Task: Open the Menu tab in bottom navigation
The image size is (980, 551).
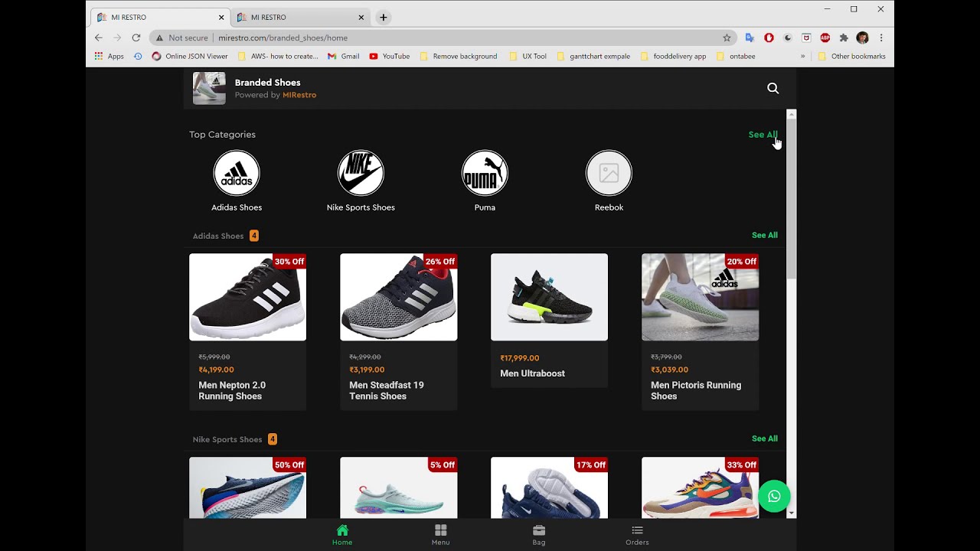Action: 440,535
